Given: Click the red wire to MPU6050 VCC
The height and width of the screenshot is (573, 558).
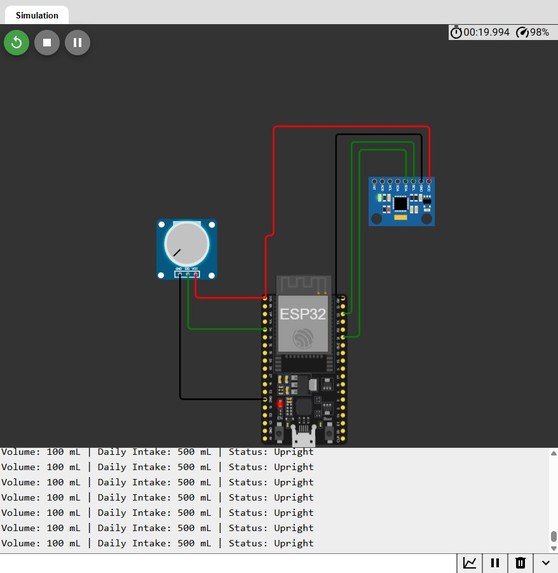Looking at the screenshot, I should (351, 127).
